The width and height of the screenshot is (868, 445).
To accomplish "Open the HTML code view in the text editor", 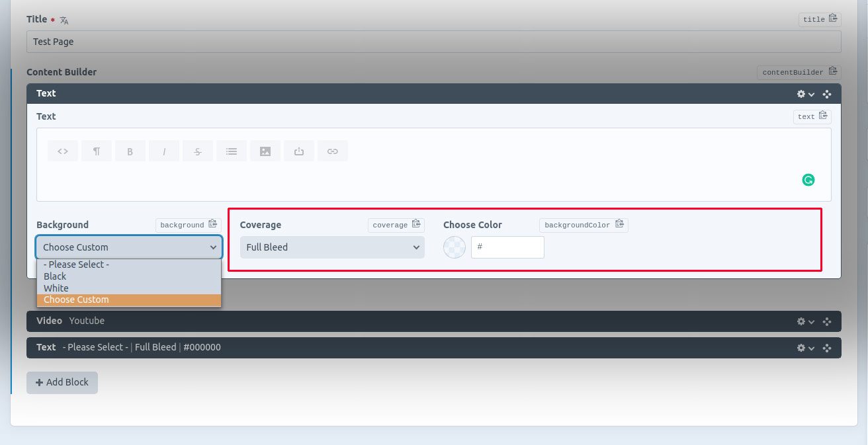I will pyautogui.click(x=62, y=151).
